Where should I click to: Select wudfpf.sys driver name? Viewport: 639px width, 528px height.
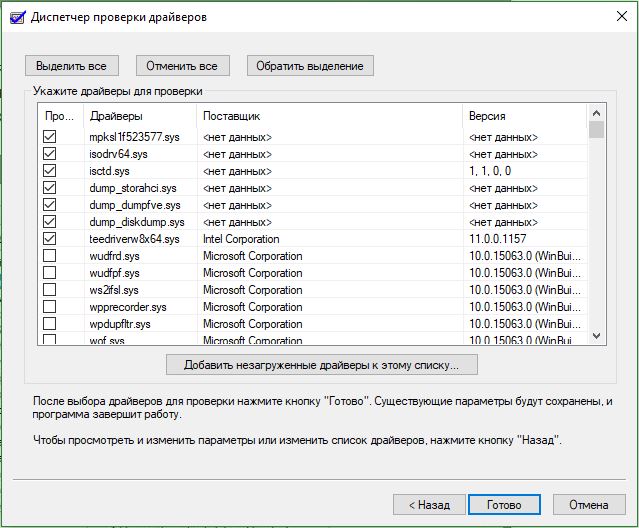(x=115, y=273)
